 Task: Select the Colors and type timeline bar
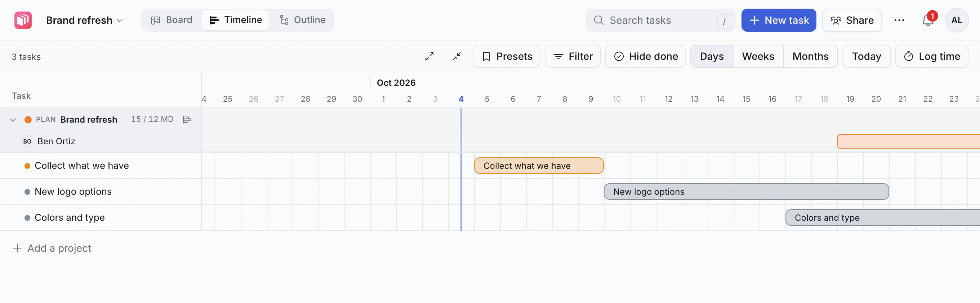pos(883,218)
